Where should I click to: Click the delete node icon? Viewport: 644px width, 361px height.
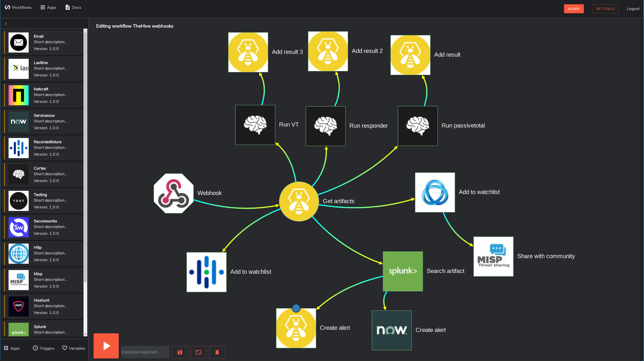(218, 352)
